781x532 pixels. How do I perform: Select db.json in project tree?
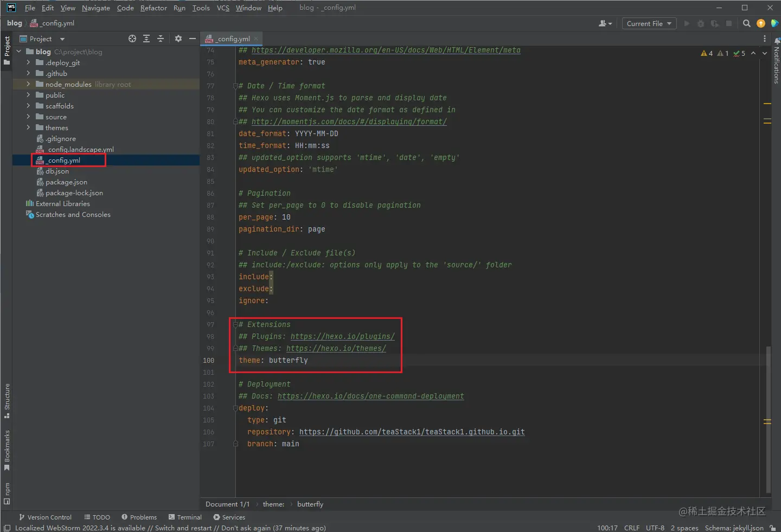point(57,171)
